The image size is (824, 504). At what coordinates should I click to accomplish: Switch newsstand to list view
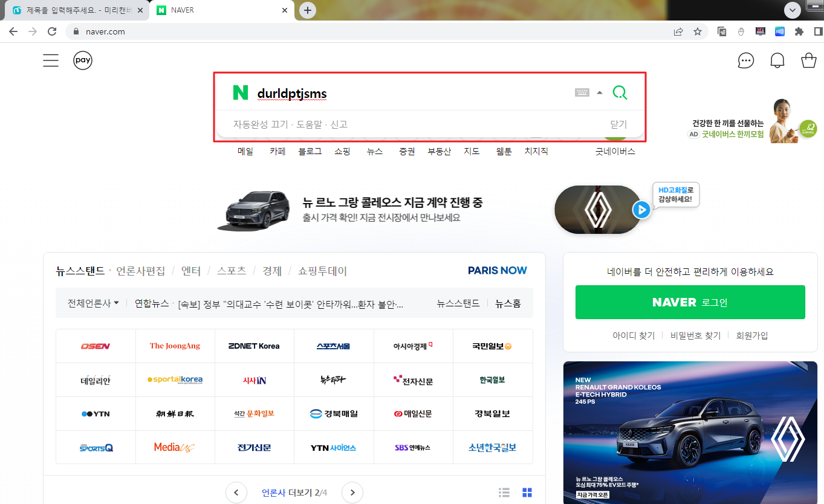click(504, 493)
